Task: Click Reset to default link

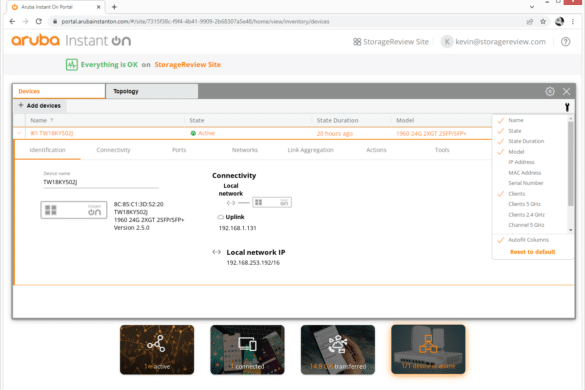Action: [x=532, y=252]
